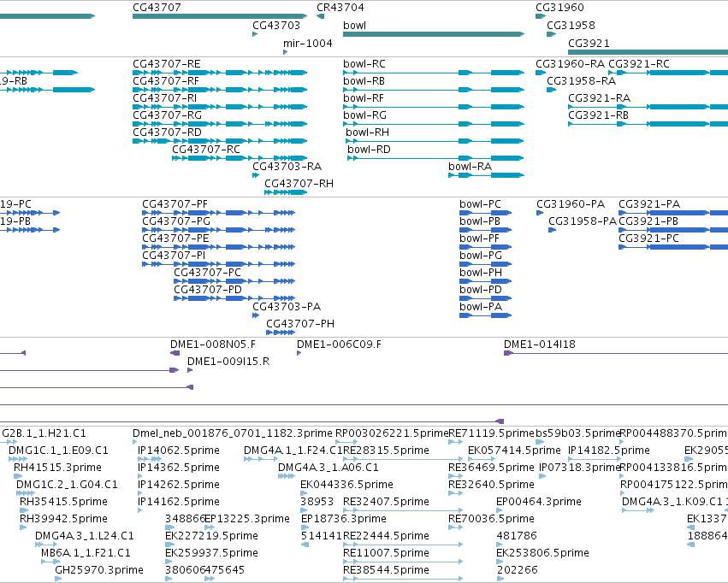Screen dimensions: 728x583
Task: Open protein bowl-PA
Action: (481, 308)
